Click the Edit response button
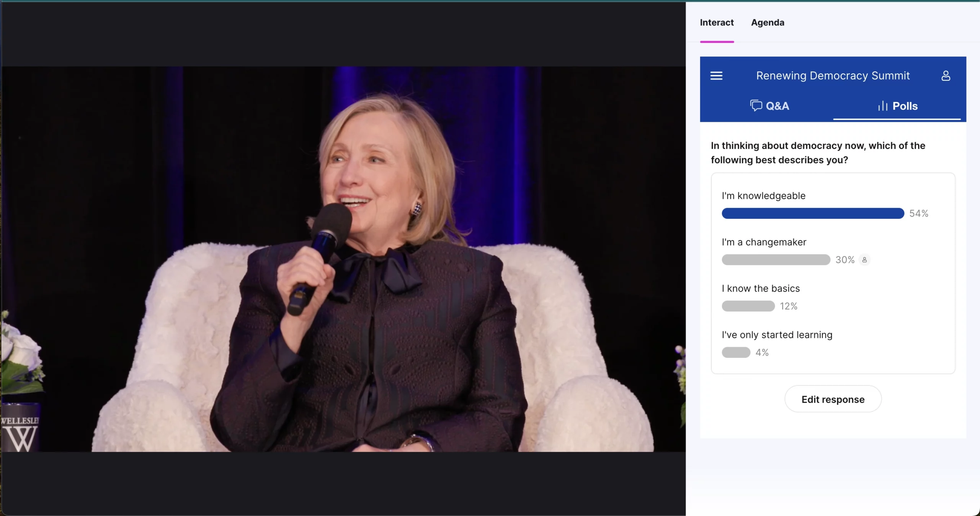This screenshot has width=980, height=516. coord(833,399)
